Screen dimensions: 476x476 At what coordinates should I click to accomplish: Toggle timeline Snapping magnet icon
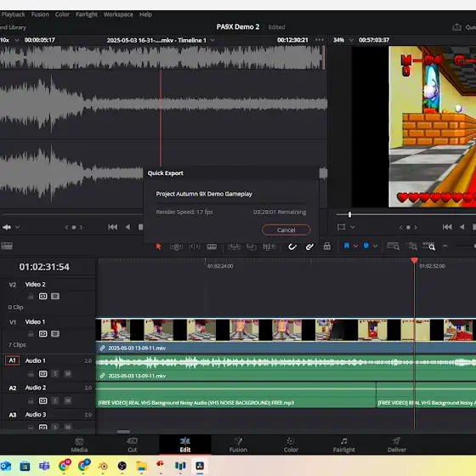click(x=292, y=246)
